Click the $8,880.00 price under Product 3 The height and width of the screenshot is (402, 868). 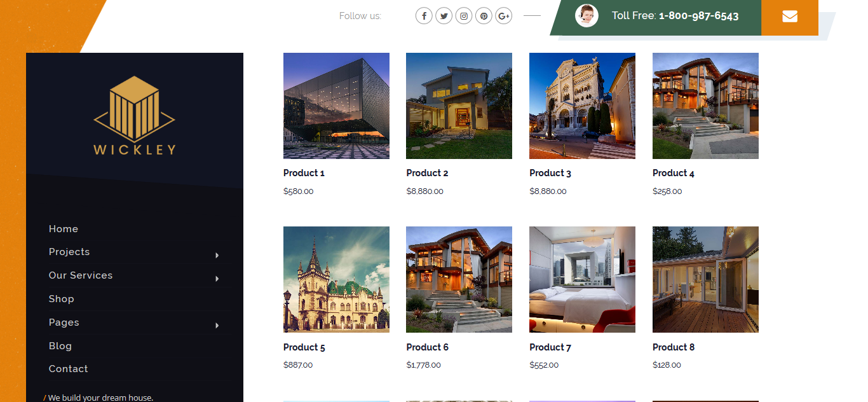[548, 191]
